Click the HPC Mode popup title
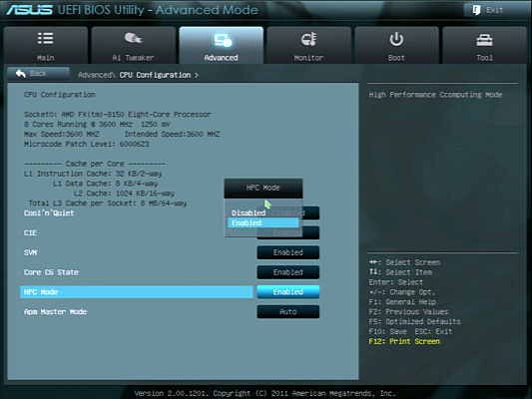Viewport: 532px width, 399px height. [263, 188]
